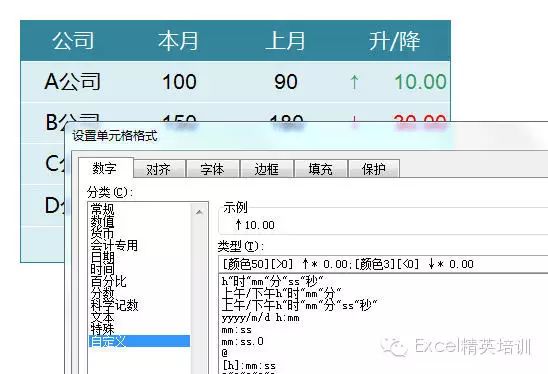This screenshot has height=374, width=548.
Task: Click the A公司 cell
Action: tap(73, 82)
